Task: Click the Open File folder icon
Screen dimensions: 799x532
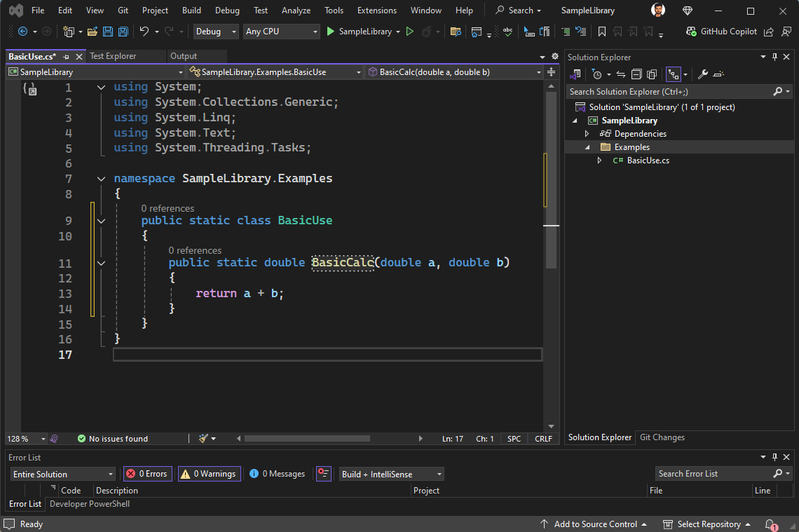Action: (x=93, y=32)
